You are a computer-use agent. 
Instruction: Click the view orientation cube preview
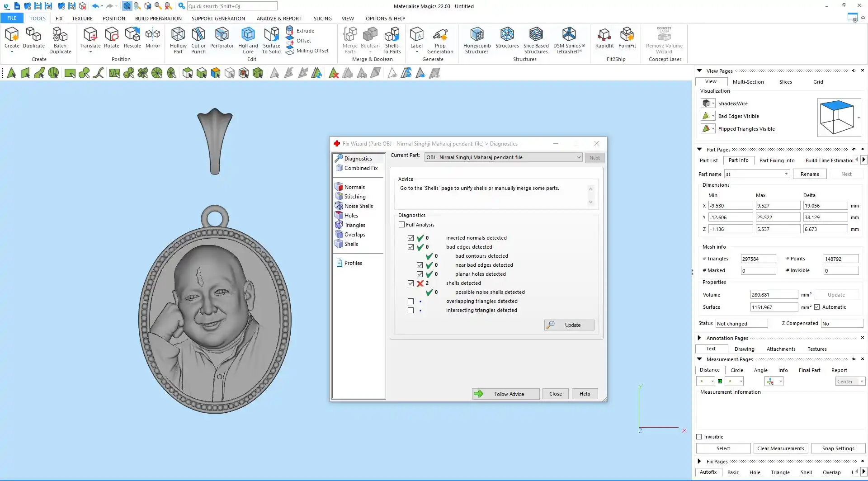tap(837, 118)
